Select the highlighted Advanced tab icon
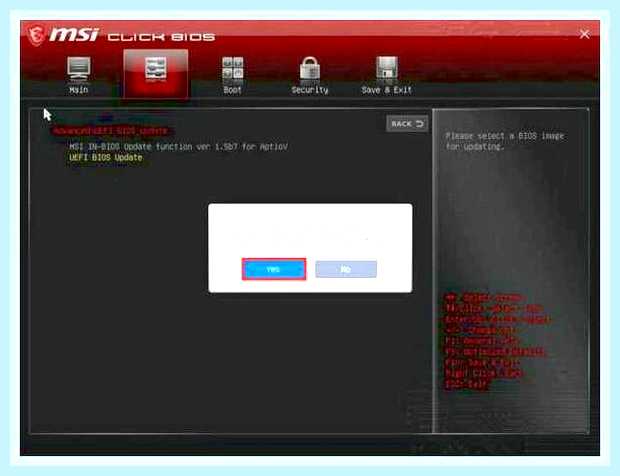This screenshot has width=620, height=476. (156, 74)
